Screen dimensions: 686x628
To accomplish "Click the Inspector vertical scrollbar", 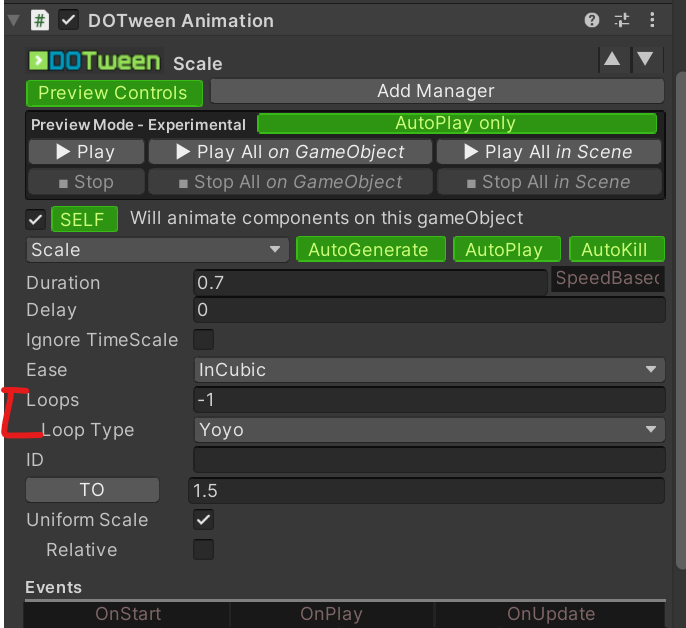I will pos(681,319).
